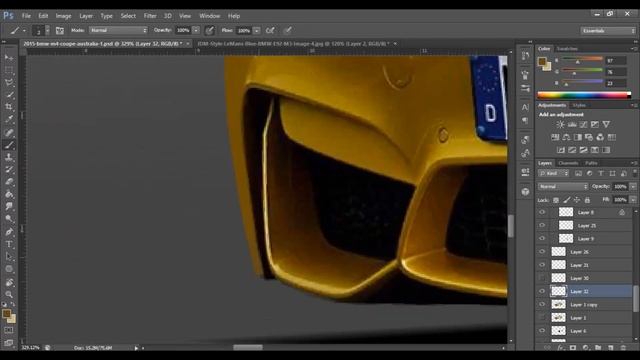Add a Channel Mixer adjustment
The width and height of the screenshot is (640, 360).
pos(600,138)
